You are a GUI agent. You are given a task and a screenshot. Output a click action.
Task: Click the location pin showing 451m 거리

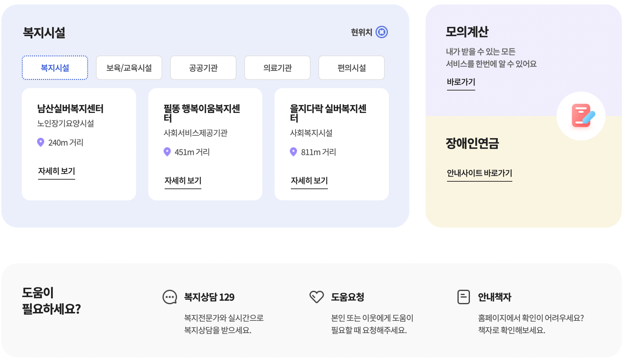point(167,152)
